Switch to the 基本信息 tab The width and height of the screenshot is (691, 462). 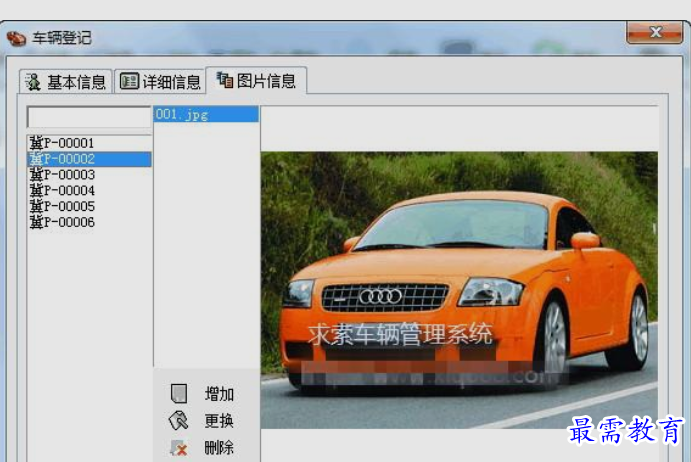[x=65, y=82]
